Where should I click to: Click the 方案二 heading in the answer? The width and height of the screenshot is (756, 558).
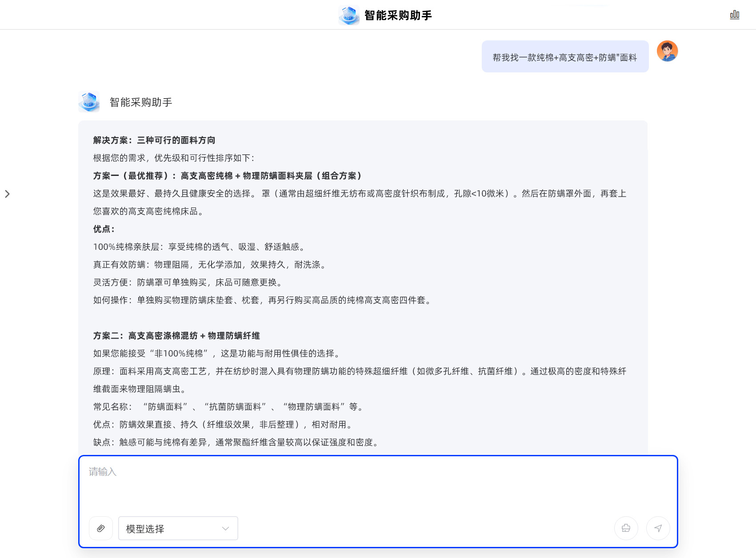176,336
